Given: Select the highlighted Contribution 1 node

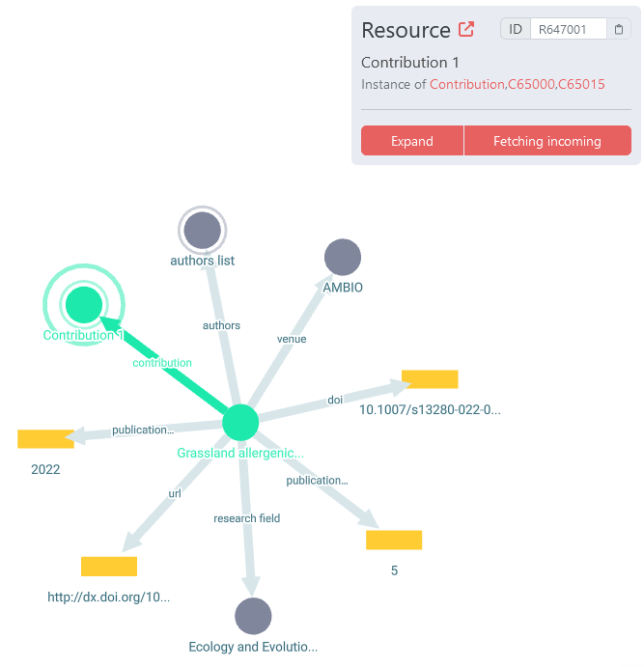Looking at the screenshot, I should coord(83,305).
